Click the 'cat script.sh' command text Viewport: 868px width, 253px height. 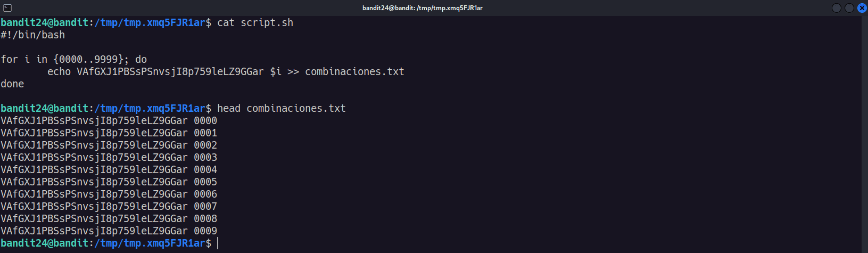click(x=255, y=23)
